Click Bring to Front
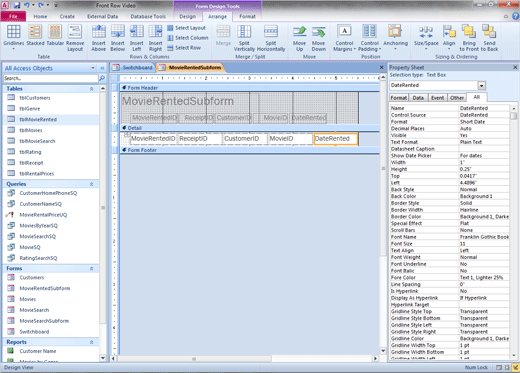 click(469, 38)
